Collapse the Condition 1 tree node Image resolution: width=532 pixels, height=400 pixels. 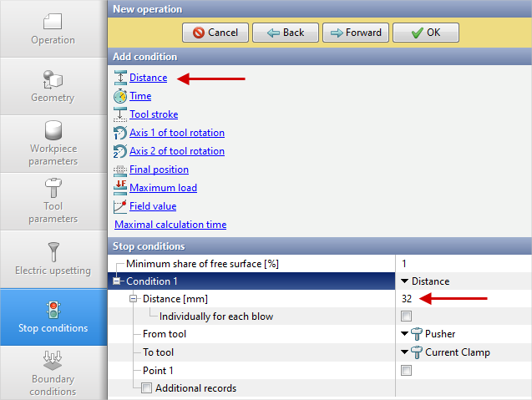[x=116, y=281]
